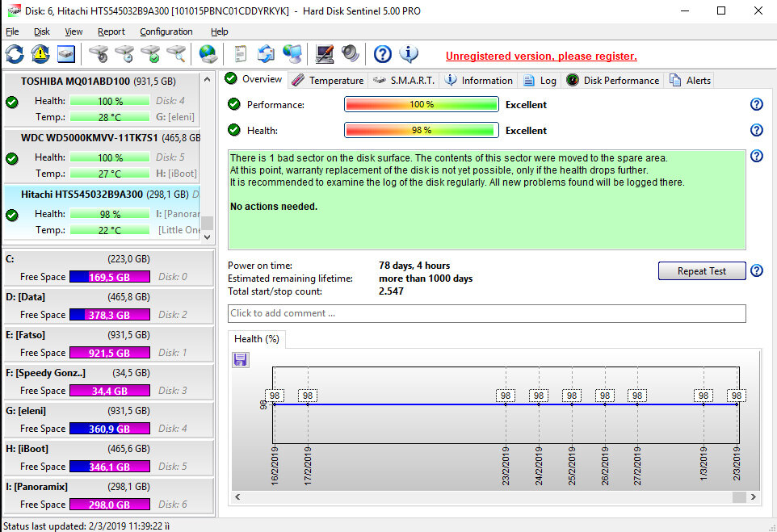This screenshot has width=777, height=532.
Task: Click the save floppy icon in health graph
Action: tap(241, 360)
